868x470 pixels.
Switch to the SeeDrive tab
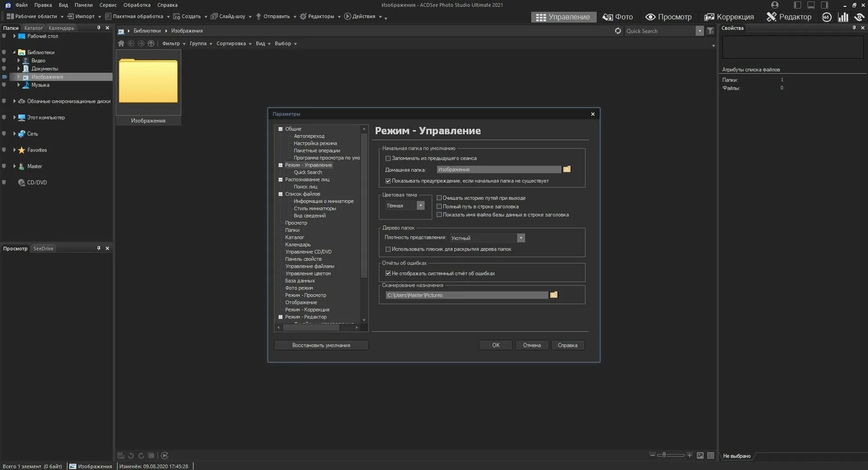43,249
